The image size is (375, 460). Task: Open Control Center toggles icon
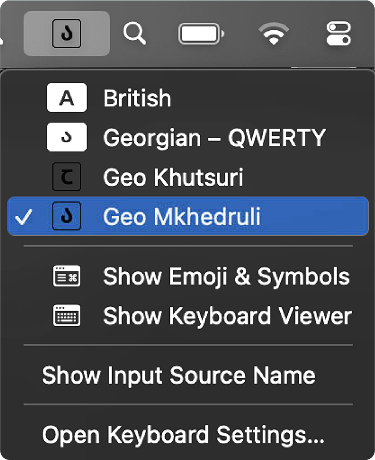click(339, 33)
